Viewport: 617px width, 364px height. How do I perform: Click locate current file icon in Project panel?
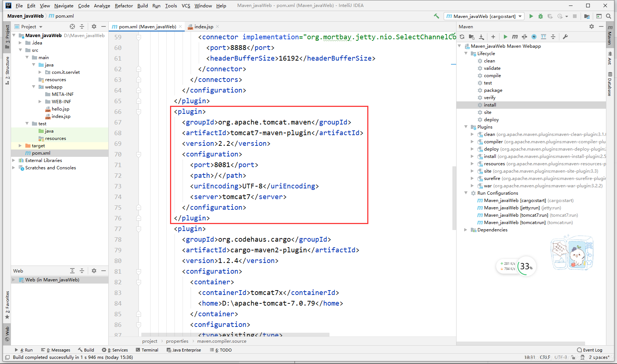(72, 26)
